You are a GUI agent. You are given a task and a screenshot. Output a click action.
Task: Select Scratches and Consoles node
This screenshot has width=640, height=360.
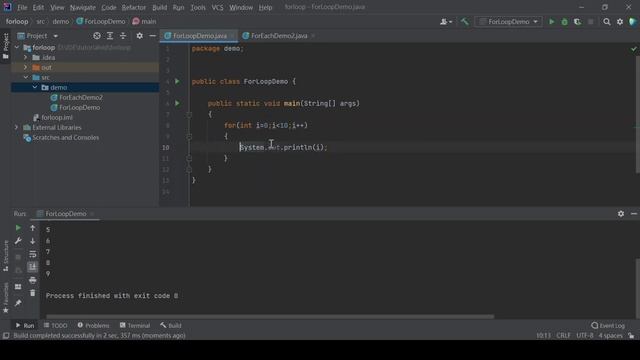coord(65,138)
